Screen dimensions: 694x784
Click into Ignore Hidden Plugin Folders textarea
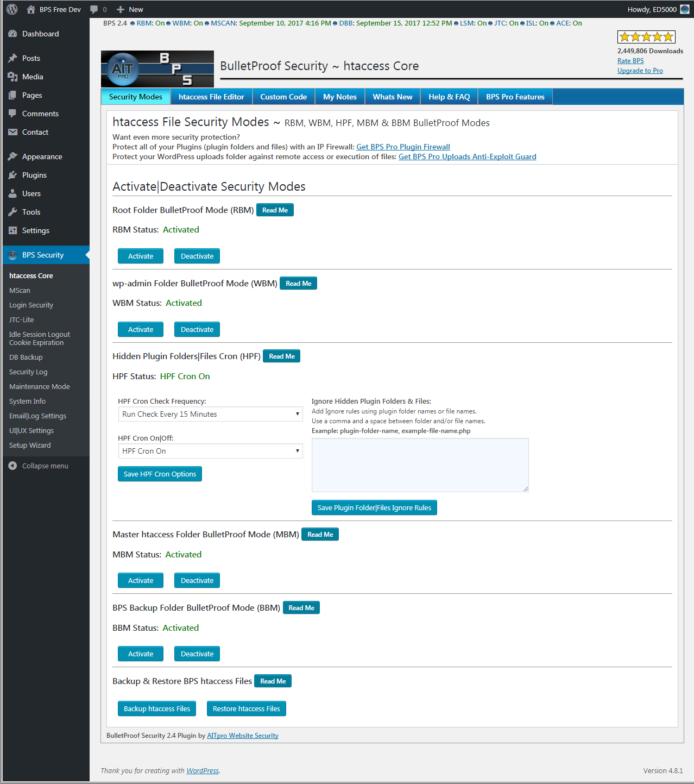point(420,465)
